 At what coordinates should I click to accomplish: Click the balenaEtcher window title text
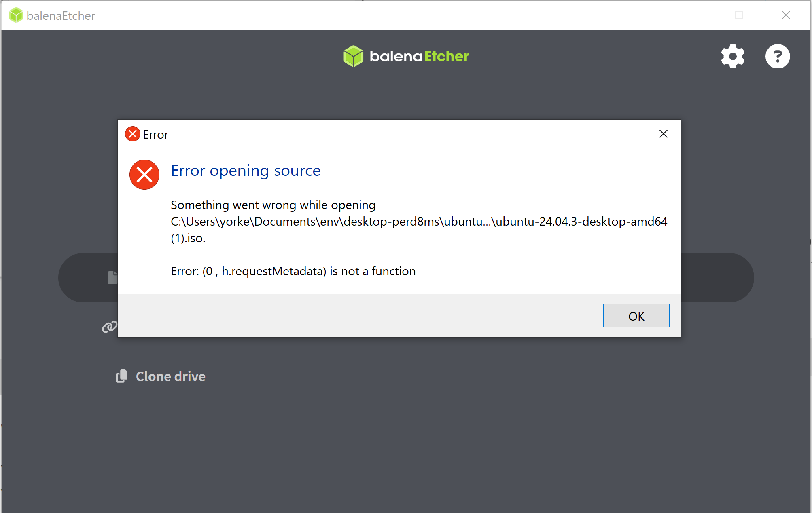(61, 16)
